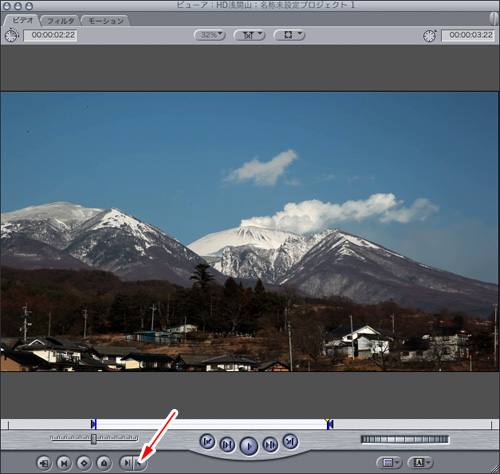Jump to the next edit
This screenshot has width=500, height=474.
click(x=290, y=442)
